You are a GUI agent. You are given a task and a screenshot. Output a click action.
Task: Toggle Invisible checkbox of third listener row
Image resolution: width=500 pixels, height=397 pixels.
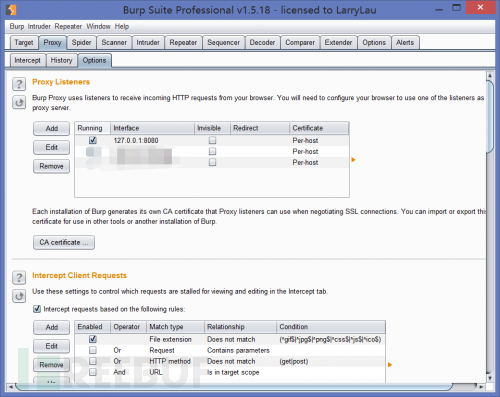pos(212,162)
